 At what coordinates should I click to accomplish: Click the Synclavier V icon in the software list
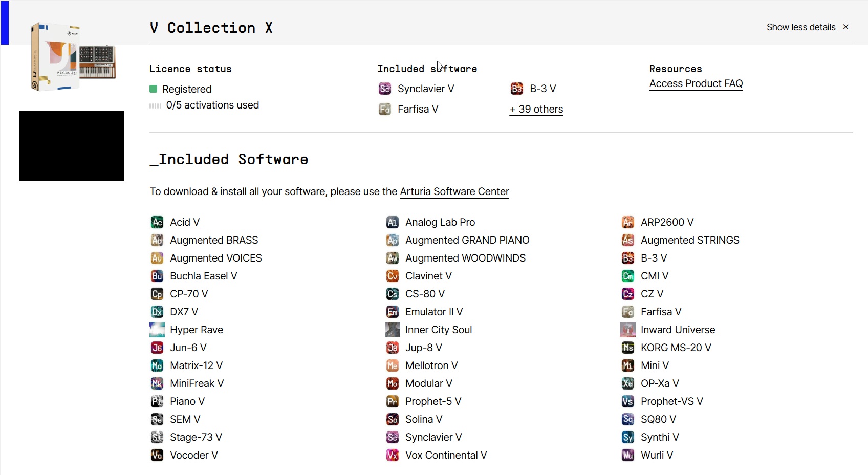[x=393, y=437]
